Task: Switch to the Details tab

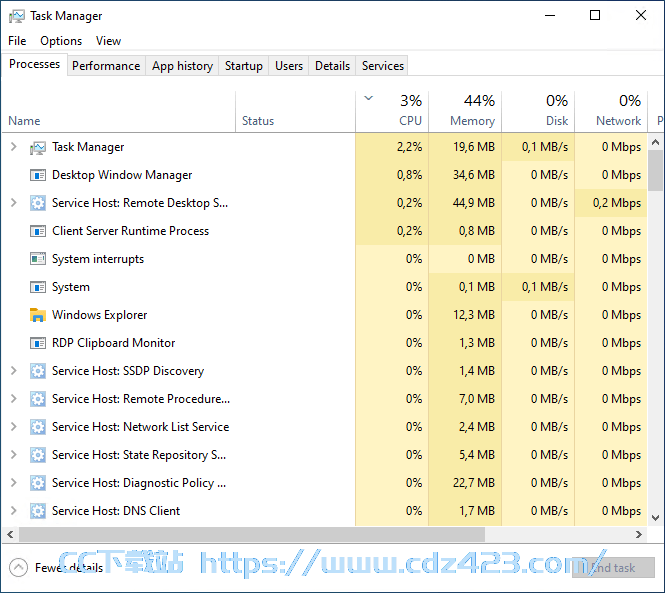Action: [332, 66]
